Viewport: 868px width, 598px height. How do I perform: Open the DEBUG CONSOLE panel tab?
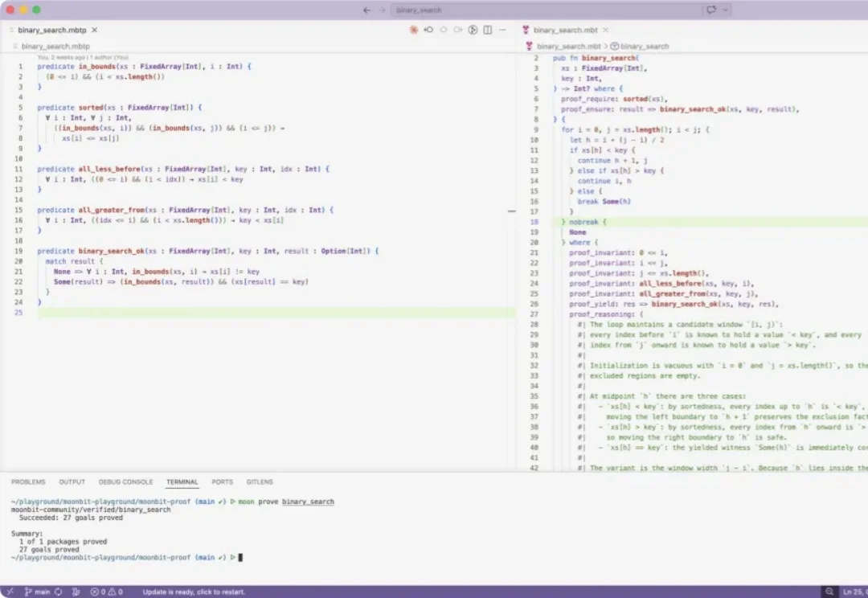tap(125, 482)
